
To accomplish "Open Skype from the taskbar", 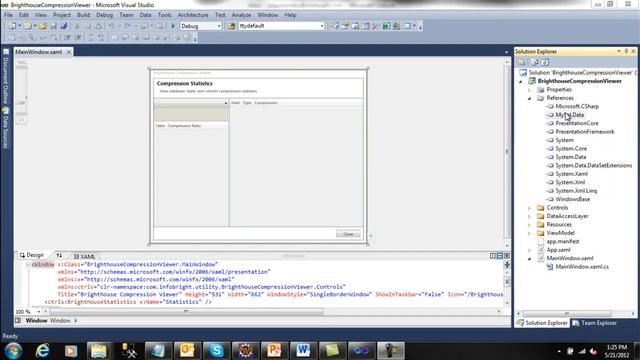I will [x=216, y=351].
